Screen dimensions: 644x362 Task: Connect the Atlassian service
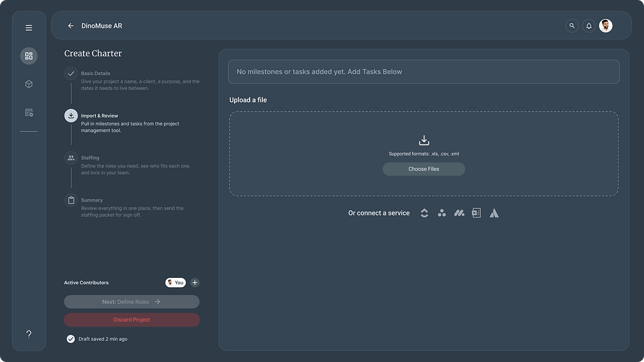click(x=494, y=213)
